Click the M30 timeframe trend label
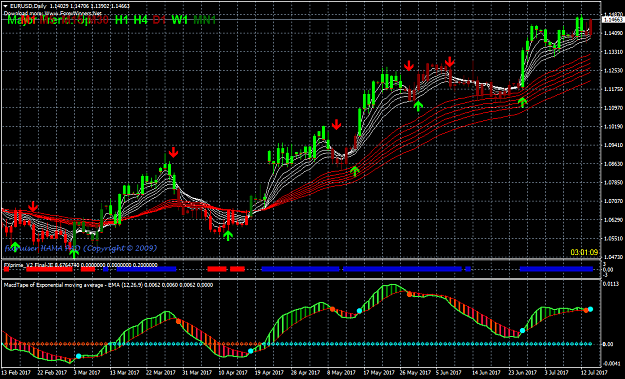625x379 pixels. (x=98, y=20)
